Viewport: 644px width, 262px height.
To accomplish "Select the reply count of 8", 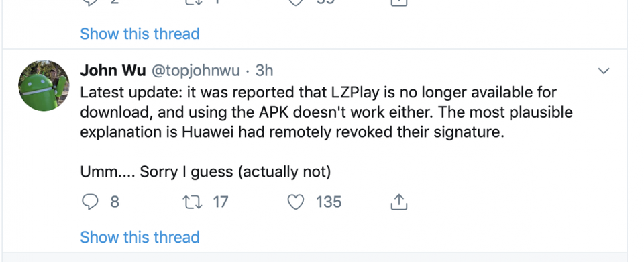I will click(115, 202).
